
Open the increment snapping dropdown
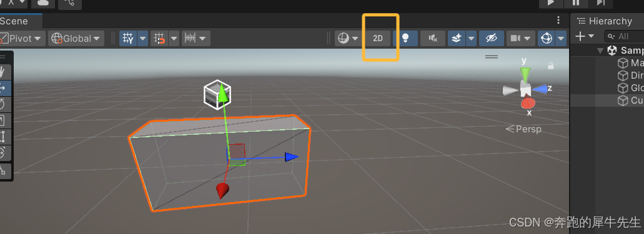click(x=196, y=39)
